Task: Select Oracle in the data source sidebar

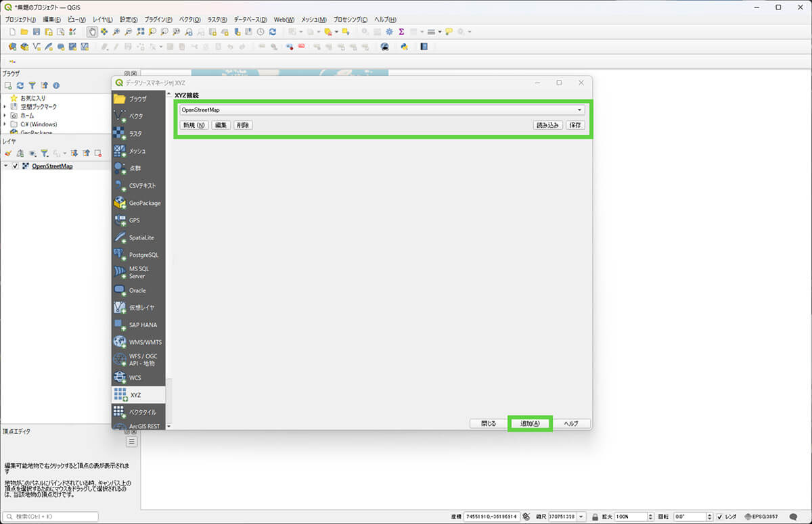Action: (x=138, y=290)
